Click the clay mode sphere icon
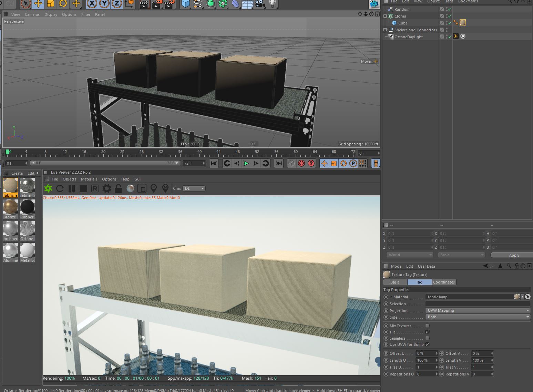Screen dimensions: 533x392 coord(130,188)
